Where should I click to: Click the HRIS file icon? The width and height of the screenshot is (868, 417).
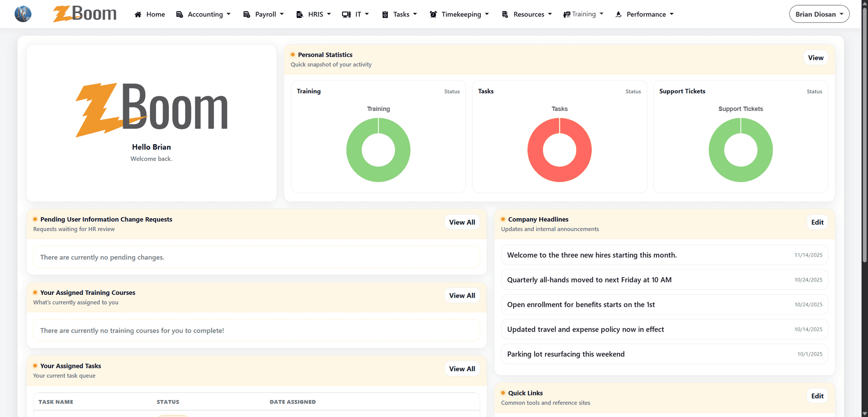(299, 14)
